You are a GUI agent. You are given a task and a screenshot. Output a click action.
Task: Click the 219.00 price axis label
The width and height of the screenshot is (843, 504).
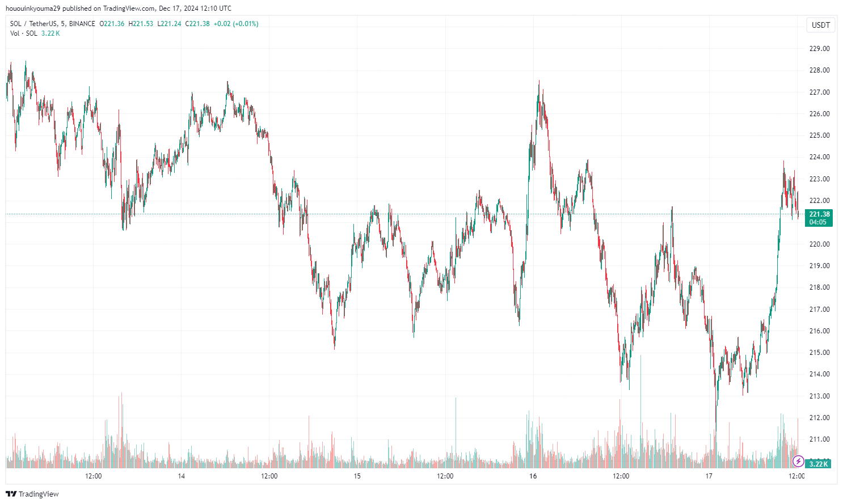(x=819, y=266)
